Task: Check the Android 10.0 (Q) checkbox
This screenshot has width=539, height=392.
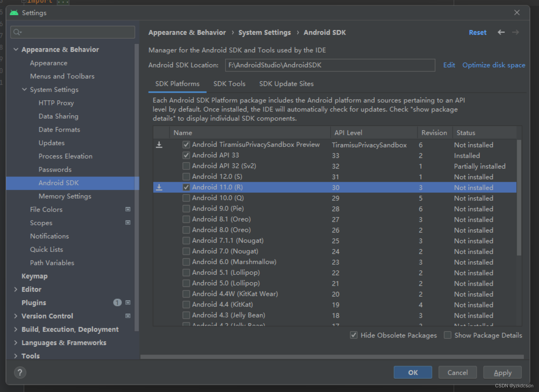Action: (x=186, y=198)
